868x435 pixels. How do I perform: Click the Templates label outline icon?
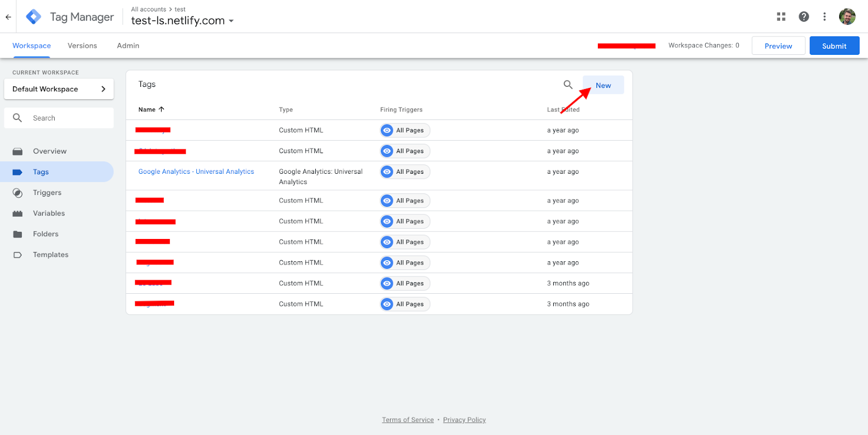pos(17,255)
